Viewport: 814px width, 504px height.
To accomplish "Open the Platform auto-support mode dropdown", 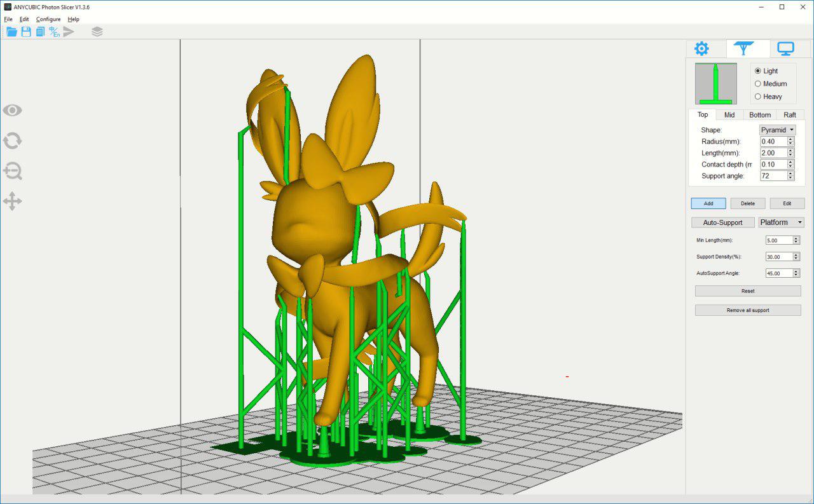I will pos(782,222).
